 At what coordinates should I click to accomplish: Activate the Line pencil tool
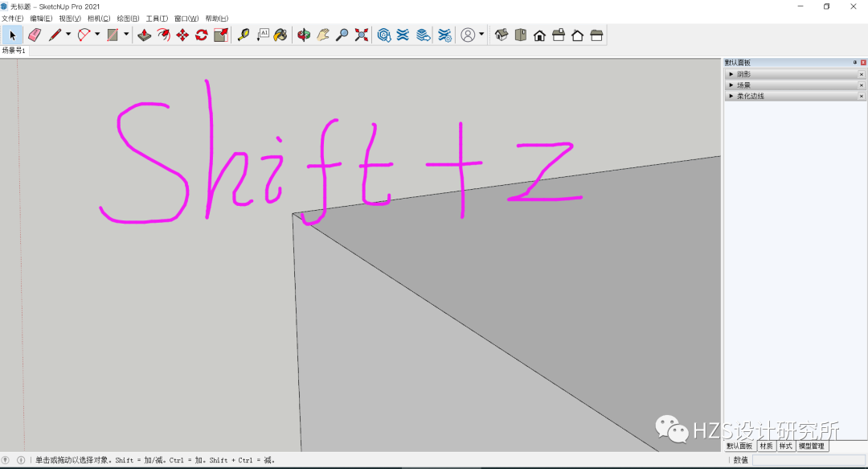click(x=55, y=35)
